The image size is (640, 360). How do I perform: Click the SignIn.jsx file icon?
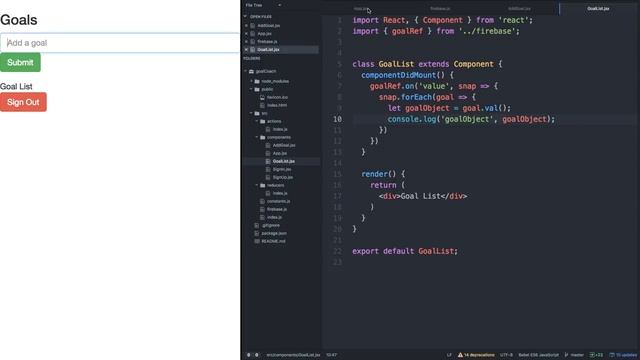pos(268,169)
